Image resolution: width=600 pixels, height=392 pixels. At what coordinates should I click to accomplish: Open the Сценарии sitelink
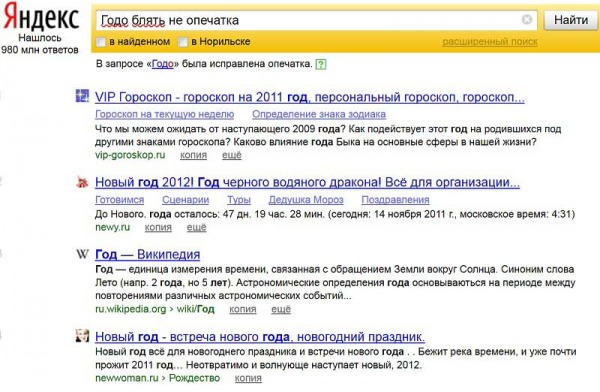[x=186, y=200]
